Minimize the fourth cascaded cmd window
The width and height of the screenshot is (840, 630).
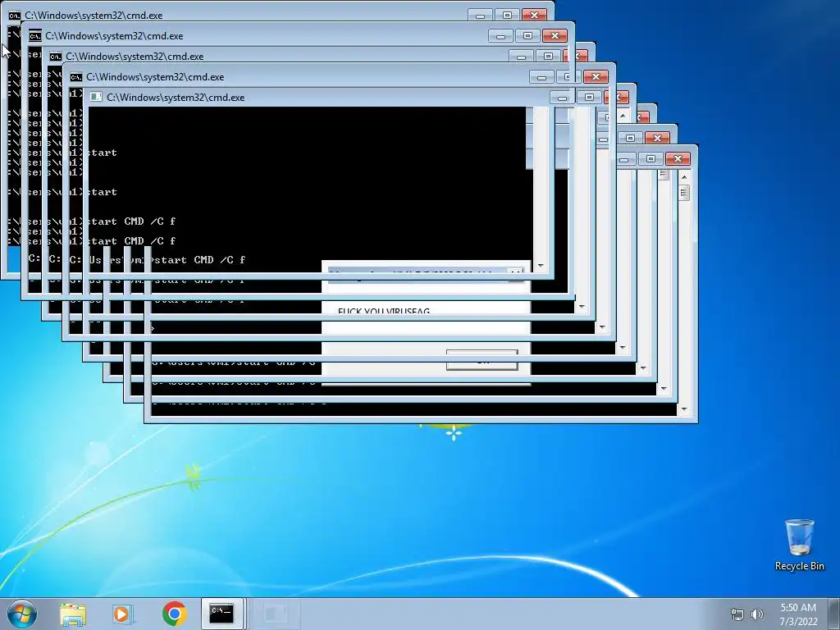pos(541,76)
